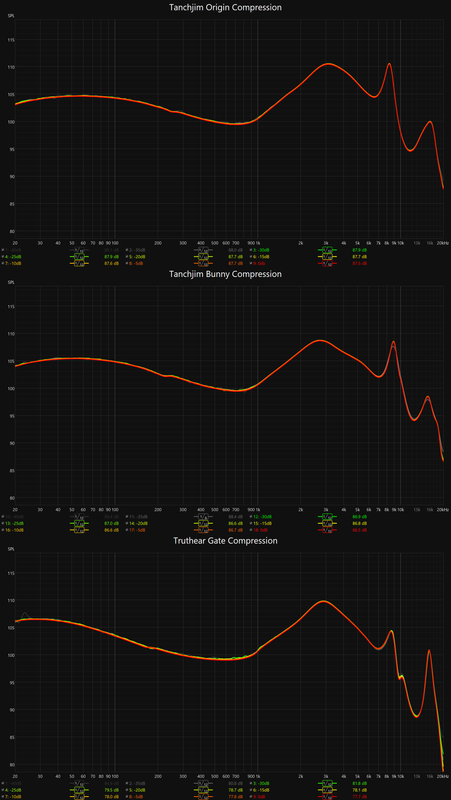Click smoothing icon for Origin trace 3: -30dB
This screenshot has width=451, height=800.
click(328, 249)
